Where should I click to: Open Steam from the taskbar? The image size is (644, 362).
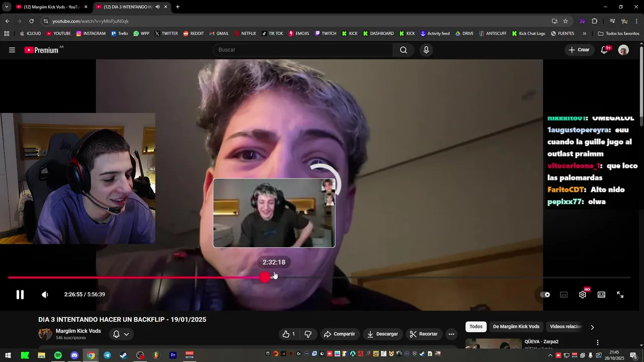tap(123, 355)
